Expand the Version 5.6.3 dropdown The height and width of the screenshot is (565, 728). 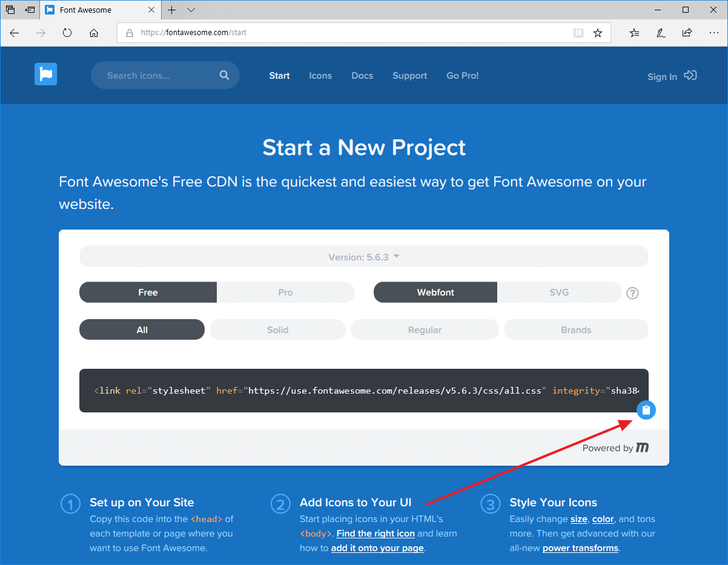point(364,257)
